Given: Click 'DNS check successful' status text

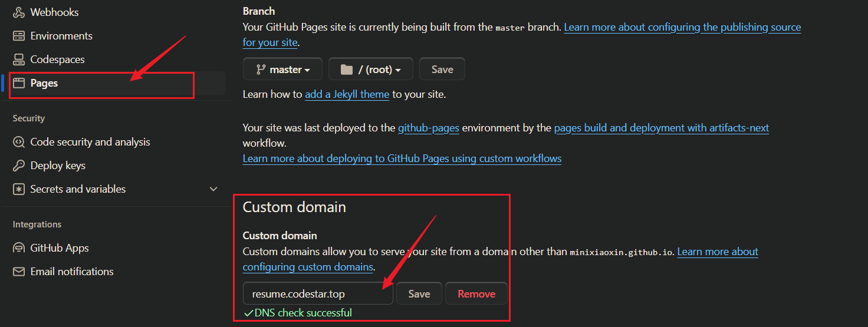Looking at the screenshot, I should [303, 313].
